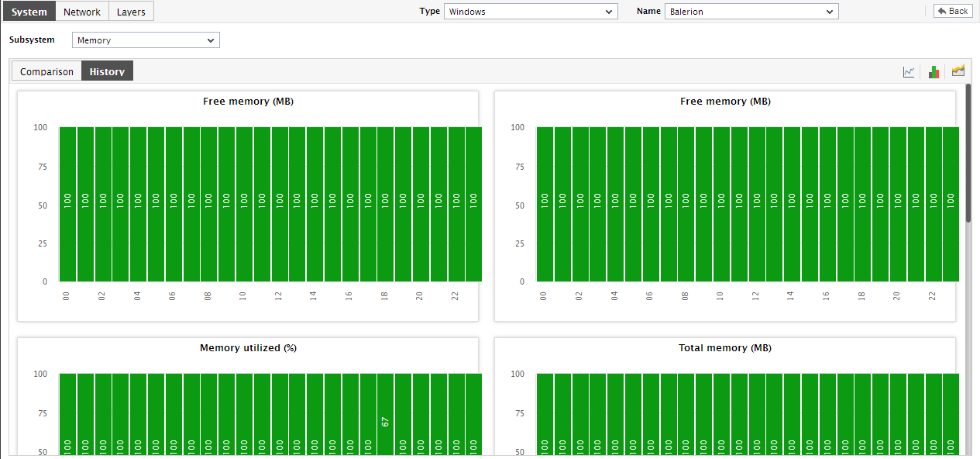This screenshot has width=980, height=459.
Task: Choose the area chart view icon
Action: (x=958, y=71)
